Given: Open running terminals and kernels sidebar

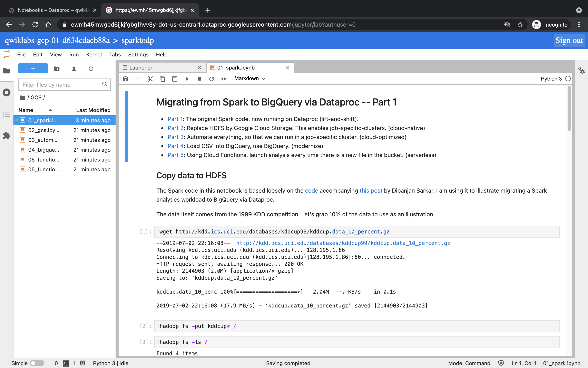Looking at the screenshot, I should [7, 92].
